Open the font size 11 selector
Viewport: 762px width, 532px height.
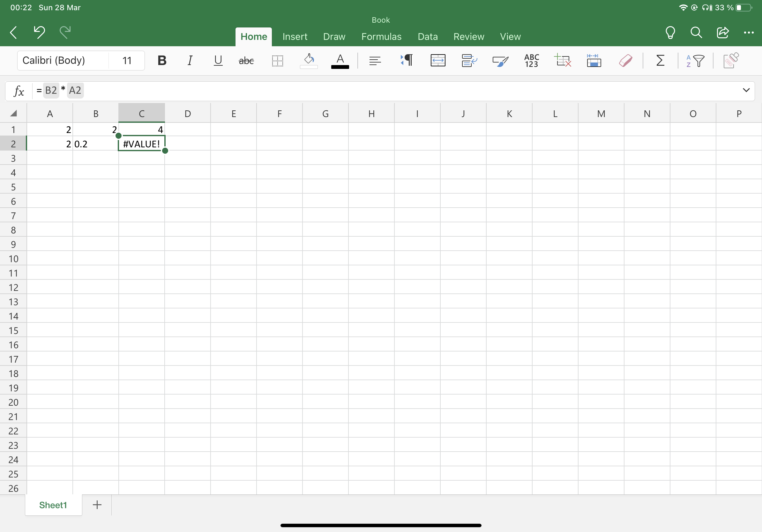127,60
